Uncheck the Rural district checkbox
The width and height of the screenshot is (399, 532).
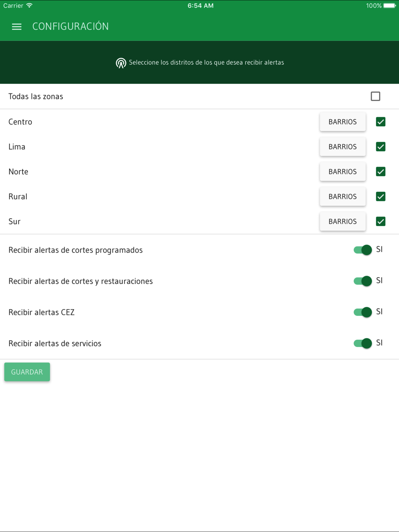381,197
